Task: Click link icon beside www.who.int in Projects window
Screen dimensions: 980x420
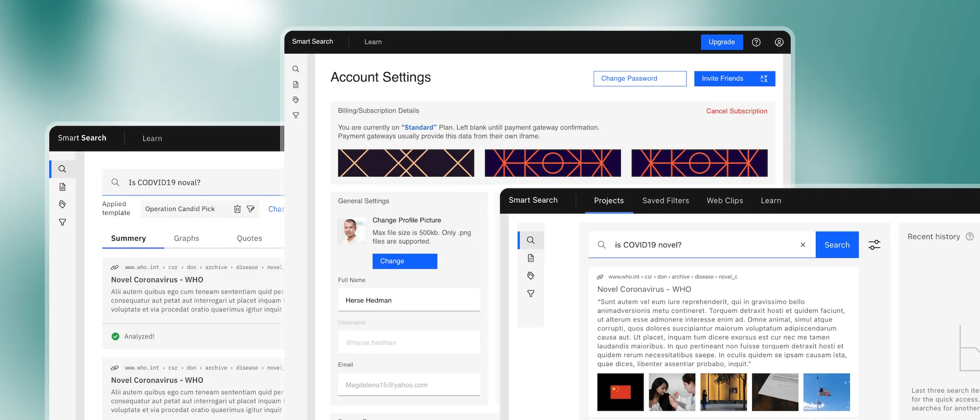Action: (600, 277)
